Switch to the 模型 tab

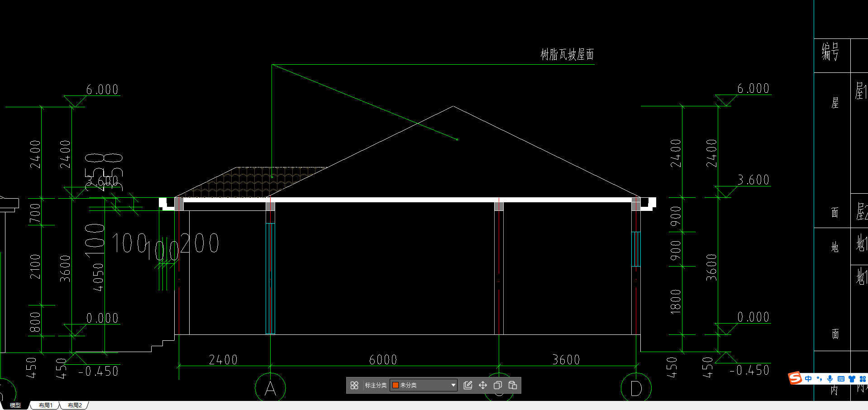pyautogui.click(x=15, y=405)
